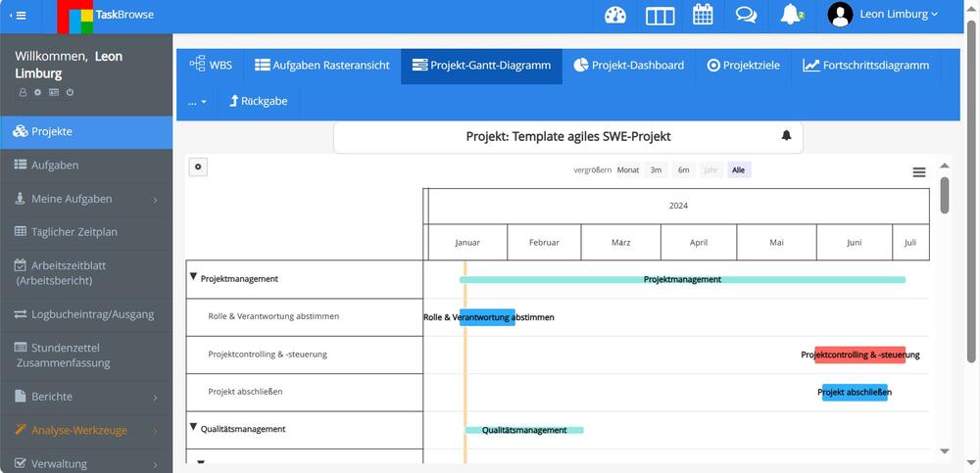Collapse the Qualitätsmanagement task group
This screenshot has height=473, width=980.
pyautogui.click(x=193, y=427)
